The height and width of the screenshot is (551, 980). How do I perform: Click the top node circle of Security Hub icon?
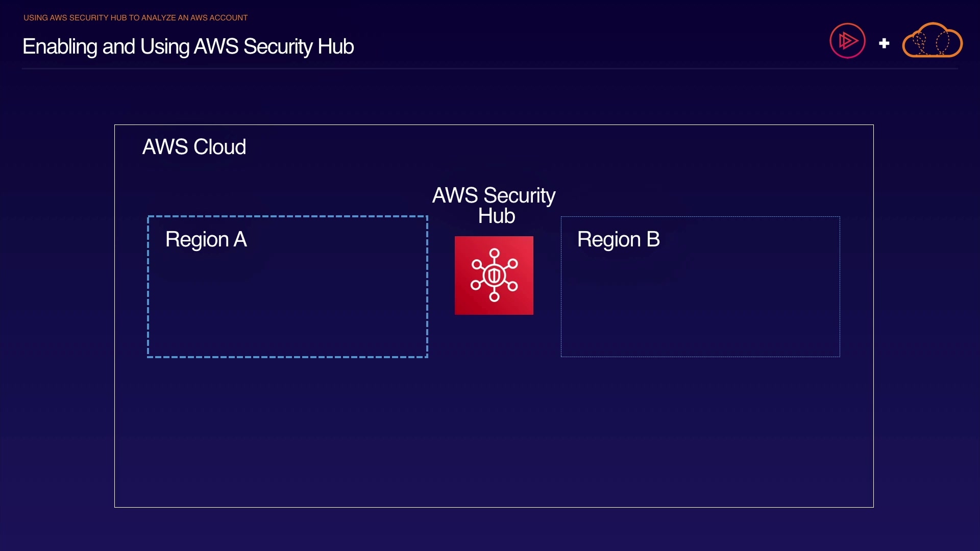click(494, 253)
